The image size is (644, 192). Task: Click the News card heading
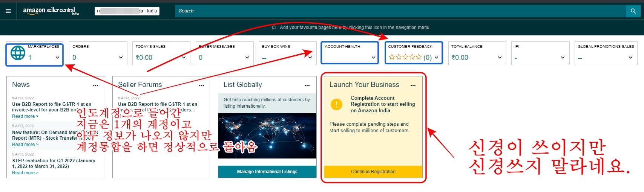point(21,85)
